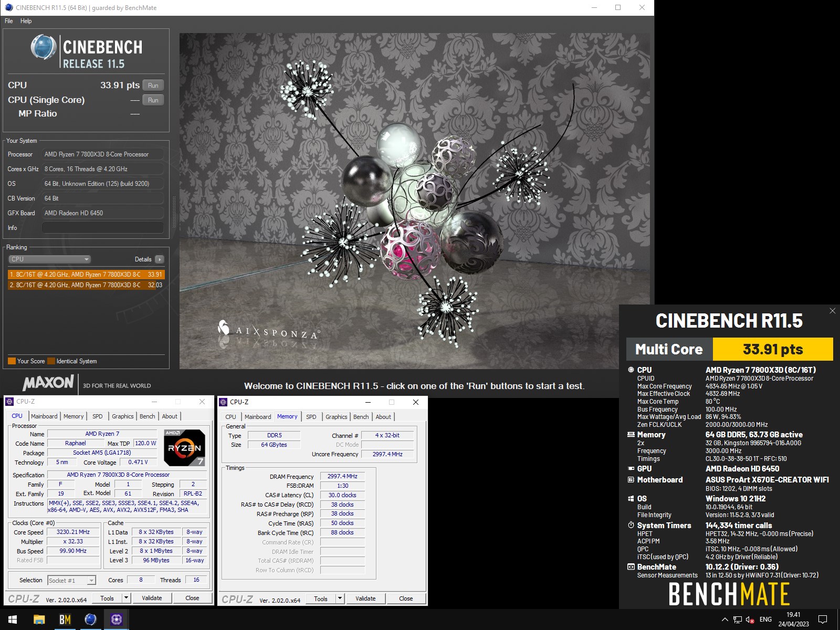Click the rendered Cinebench scene image
Viewport: 840px width, 630px height.
click(x=415, y=201)
